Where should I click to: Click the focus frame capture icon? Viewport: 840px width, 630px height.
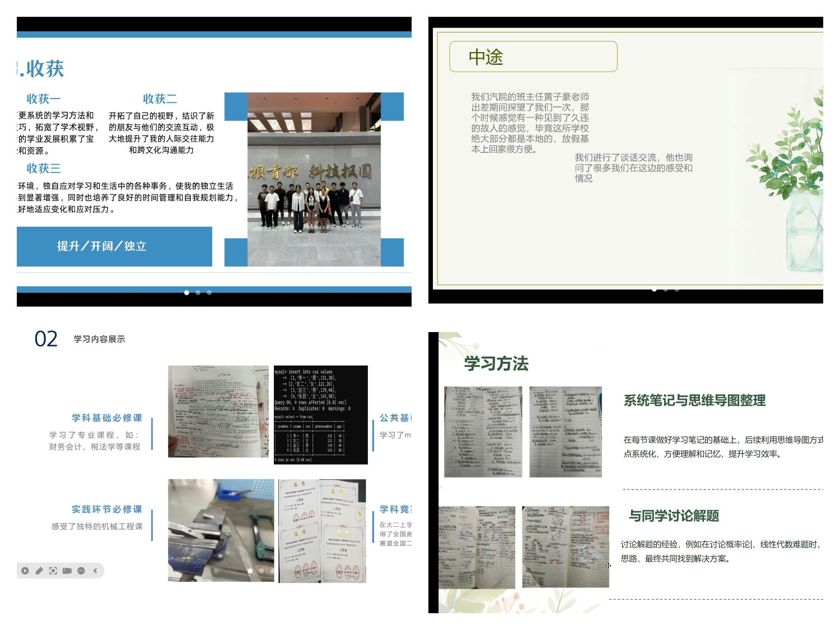click(x=53, y=571)
